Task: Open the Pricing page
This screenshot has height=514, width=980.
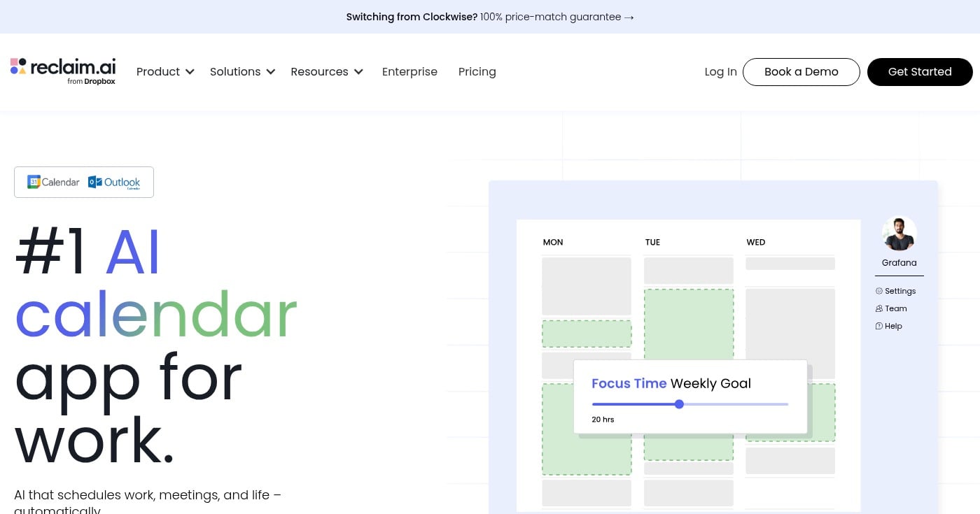Action: (x=477, y=71)
